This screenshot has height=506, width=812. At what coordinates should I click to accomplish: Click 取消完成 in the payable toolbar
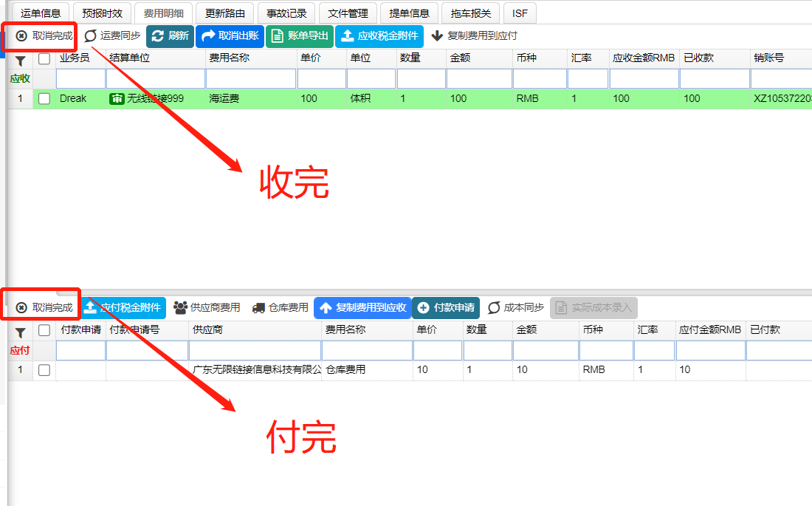coord(44,307)
